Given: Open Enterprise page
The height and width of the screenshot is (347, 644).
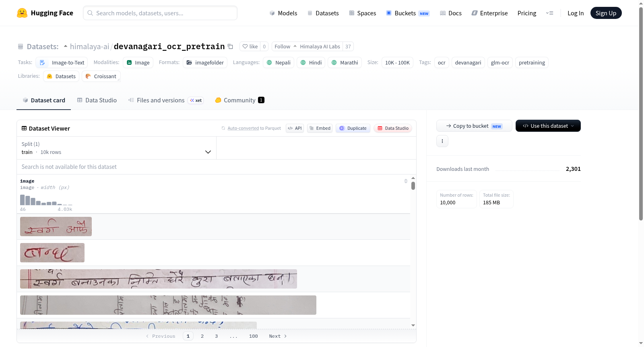Looking at the screenshot, I should (x=489, y=13).
